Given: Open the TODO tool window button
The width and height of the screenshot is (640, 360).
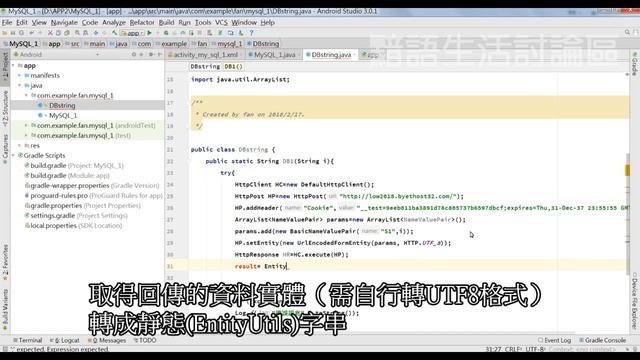Looking at the screenshot, I should [x=145, y=340].
